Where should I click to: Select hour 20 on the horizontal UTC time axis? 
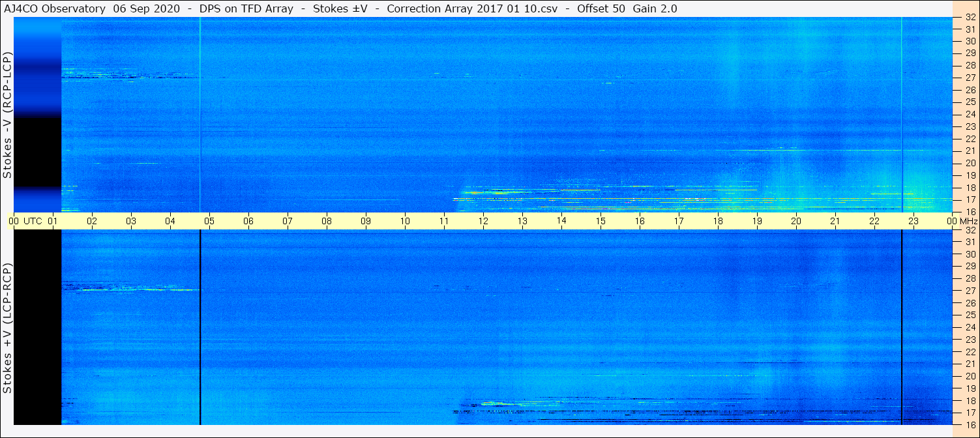click(x=796, y=221)
